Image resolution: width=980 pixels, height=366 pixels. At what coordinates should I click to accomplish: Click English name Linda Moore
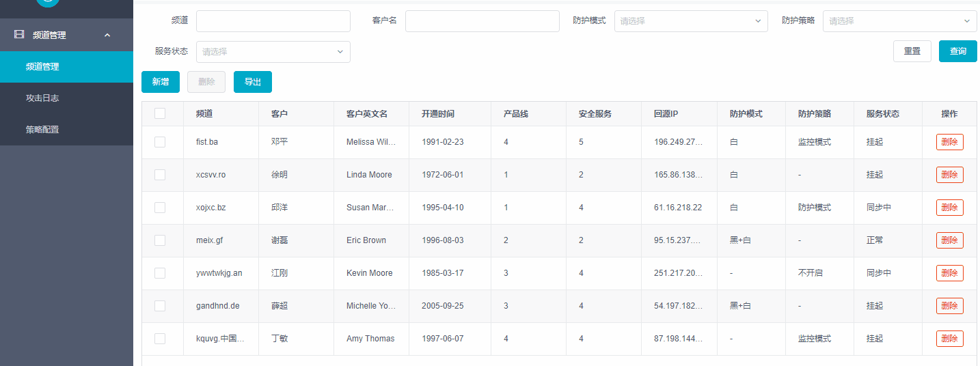369,175
